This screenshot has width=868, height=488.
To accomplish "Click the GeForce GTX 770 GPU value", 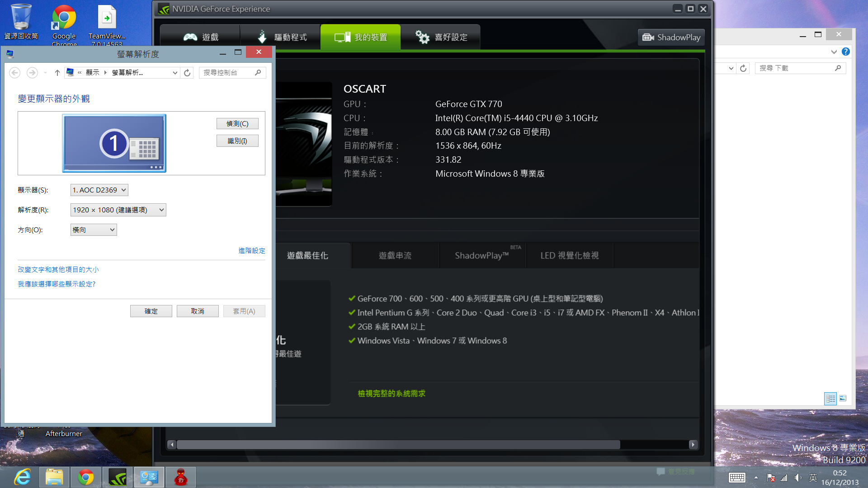I will pyautogui.click(x=469, y=104).
